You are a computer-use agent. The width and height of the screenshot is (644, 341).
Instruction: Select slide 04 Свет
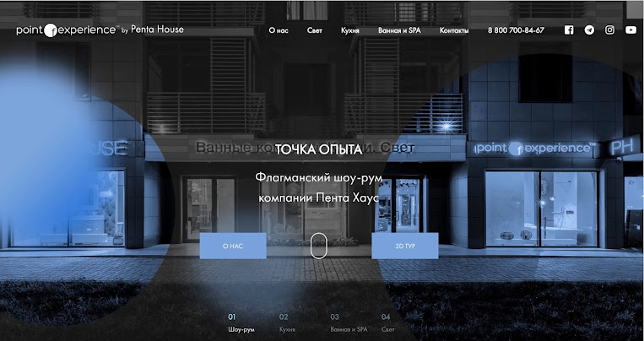387,323
